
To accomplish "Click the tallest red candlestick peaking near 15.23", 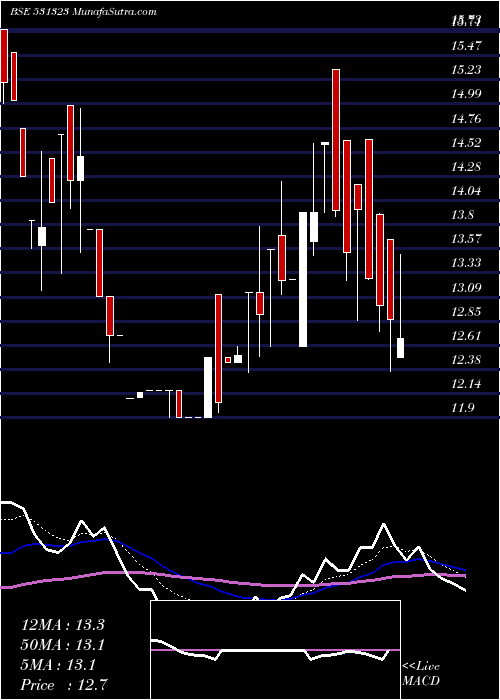I will pyautogui.click(x=336, y=140).
